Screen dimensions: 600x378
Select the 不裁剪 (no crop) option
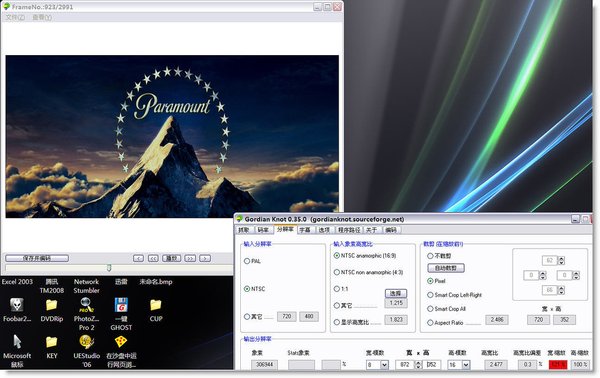pyautogui.click(x=430, y=256)
